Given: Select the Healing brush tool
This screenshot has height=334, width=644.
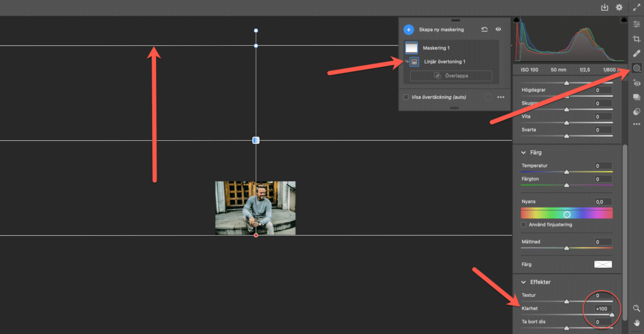Looking at the screenshot, I should [x=636, y=53].
